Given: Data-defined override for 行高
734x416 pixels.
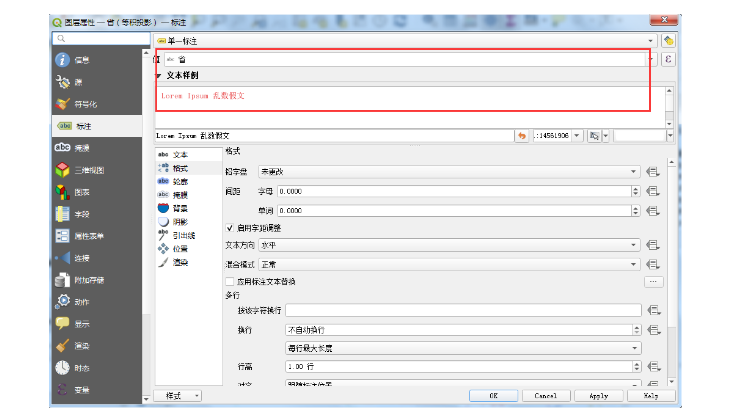Looking at the screenshot, I should coord(654,366).
